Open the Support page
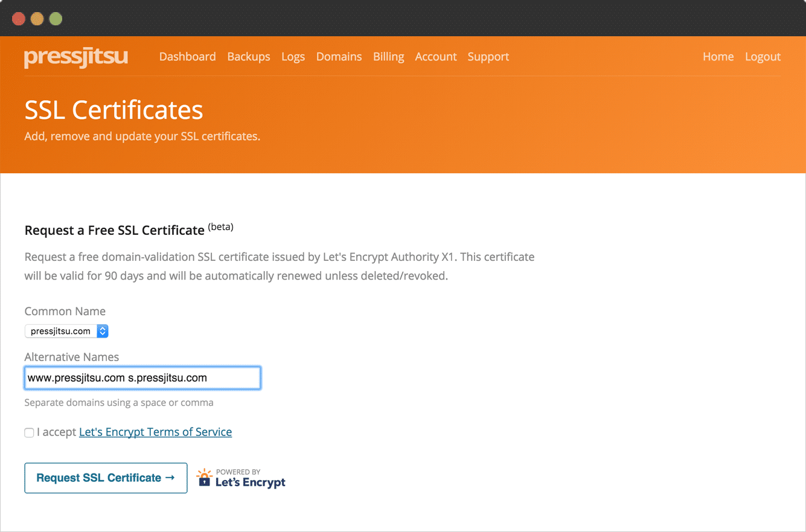The height and width of the screenshot is (532, 806). pos(488,57)
